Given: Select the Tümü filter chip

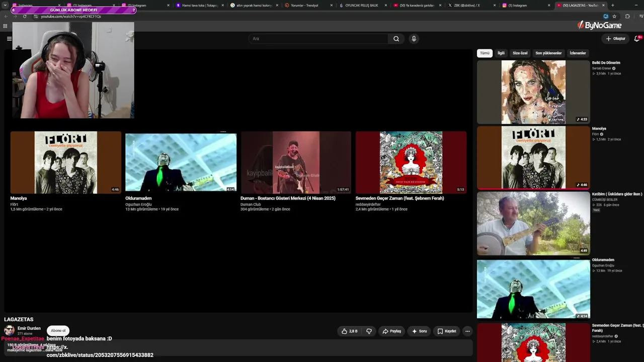Looking at the screenshot, I should tap(485, 53).
